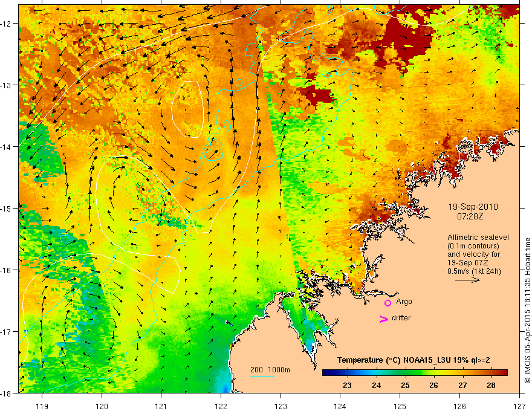532x411 pixels.
Task: Click the latitude axis label -17
Action: (6, 332)
